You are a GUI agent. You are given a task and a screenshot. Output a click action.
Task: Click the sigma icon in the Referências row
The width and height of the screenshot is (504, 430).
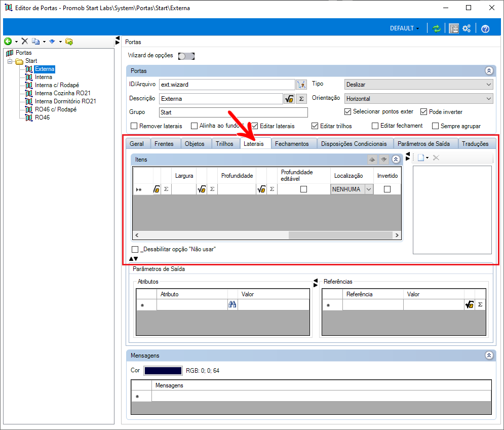tap(480, 304)
